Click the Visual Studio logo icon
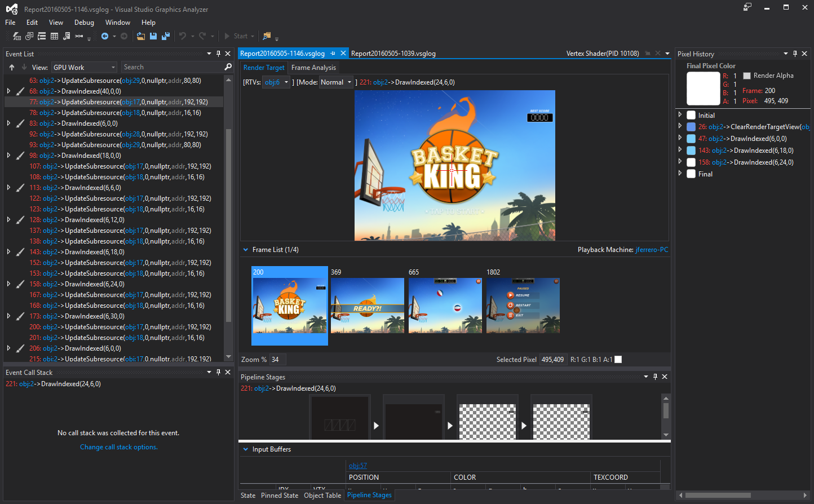 (x=11, y=9)
